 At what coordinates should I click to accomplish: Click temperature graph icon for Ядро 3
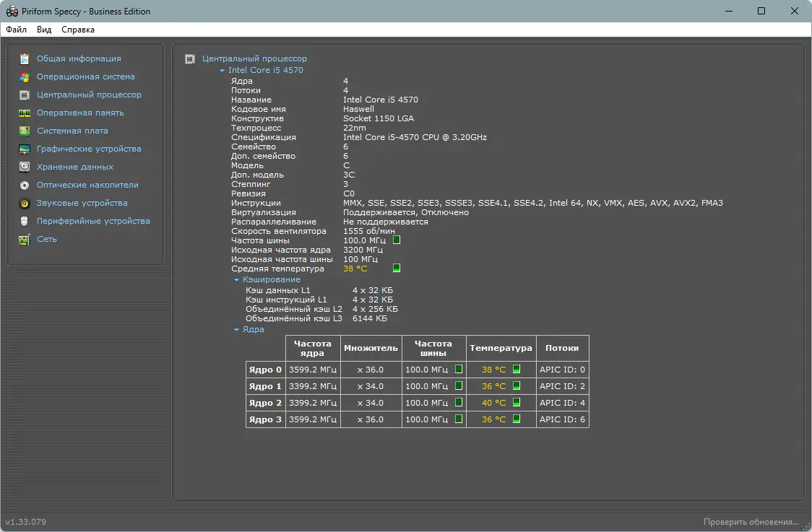coord(517,419)
